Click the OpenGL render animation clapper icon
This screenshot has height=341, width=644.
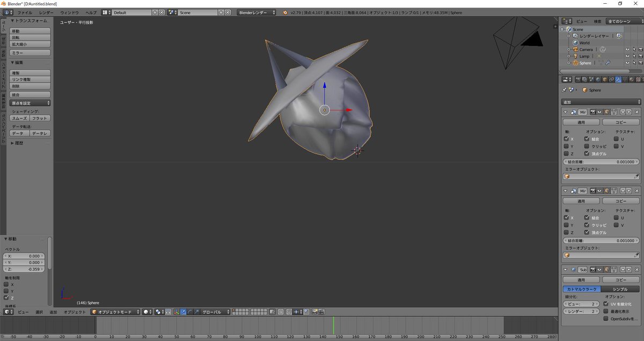click(321, 312)
